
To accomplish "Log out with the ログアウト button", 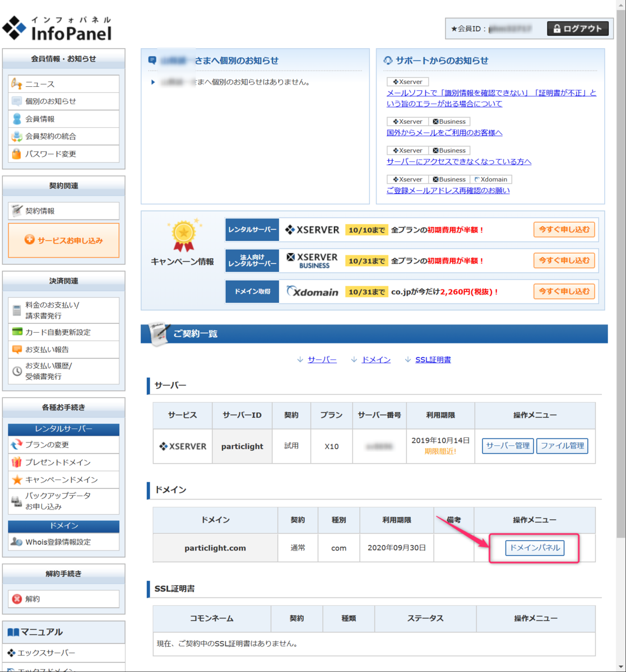I will point(577,29).
